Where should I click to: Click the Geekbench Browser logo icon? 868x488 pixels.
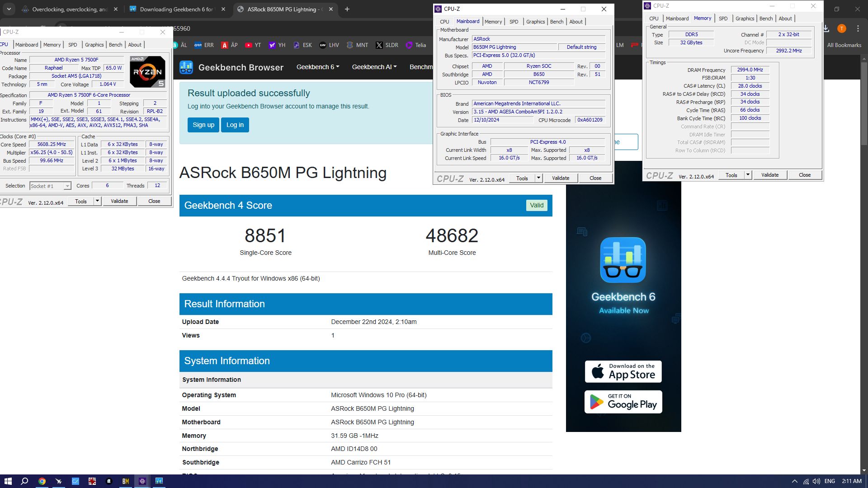(x=186, y=67)
